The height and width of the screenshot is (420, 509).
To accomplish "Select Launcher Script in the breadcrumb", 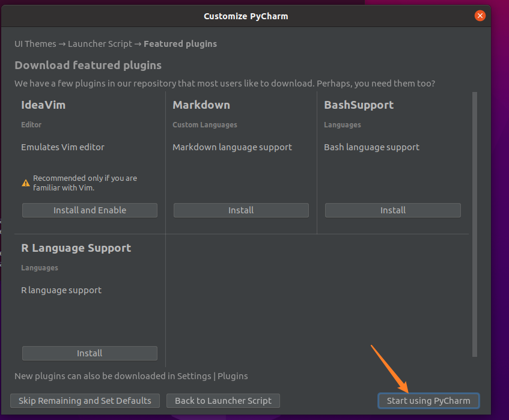I will point(100,44).
